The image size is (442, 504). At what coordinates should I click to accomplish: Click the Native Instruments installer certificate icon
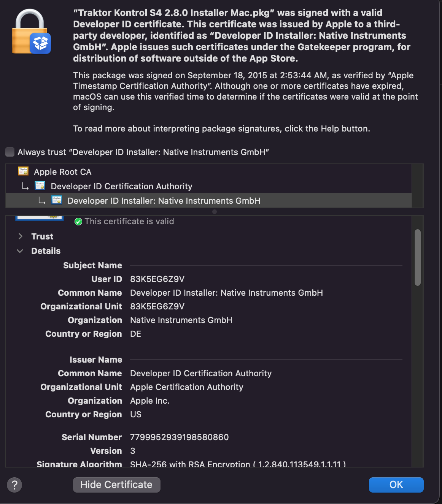(57, 200)
